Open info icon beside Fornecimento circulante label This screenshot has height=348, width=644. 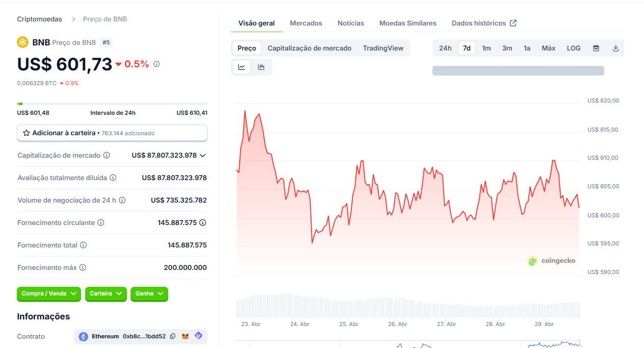click(101, 222)
